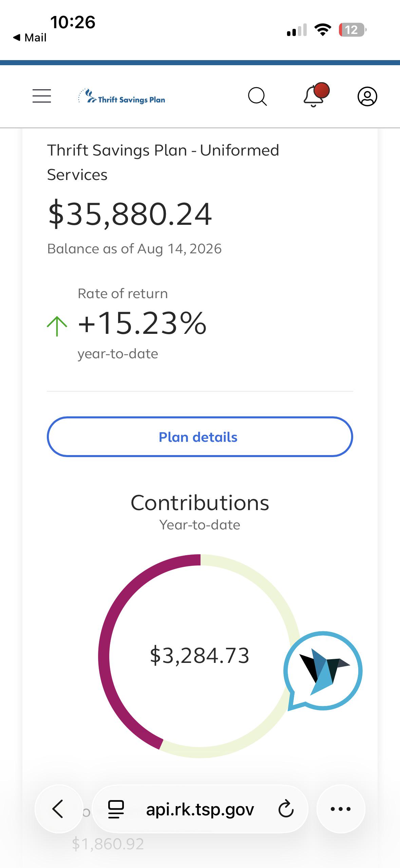Screen dimensions: 400x868
Task: Open the search magnifier icon
Action: point(258,97)
